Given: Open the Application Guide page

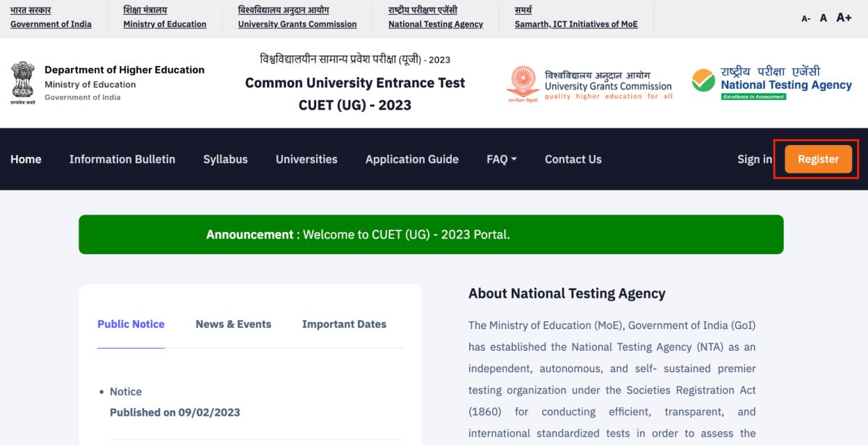Looking at the screenshot, I should (412, 159).
